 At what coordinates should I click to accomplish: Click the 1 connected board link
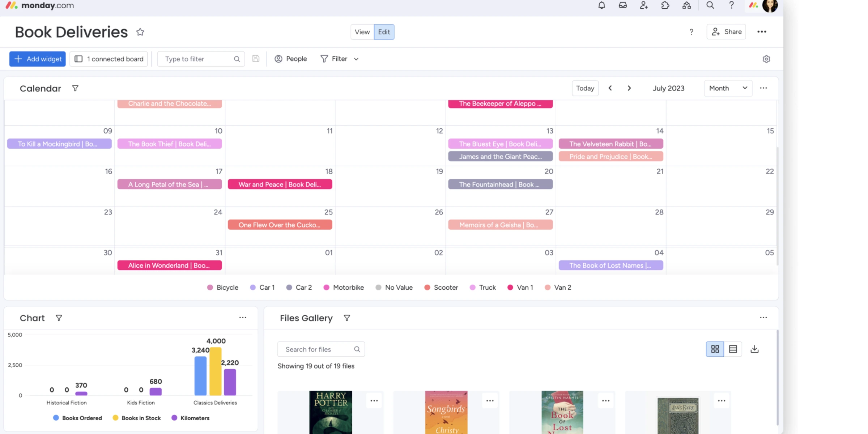tap(109, 59)
